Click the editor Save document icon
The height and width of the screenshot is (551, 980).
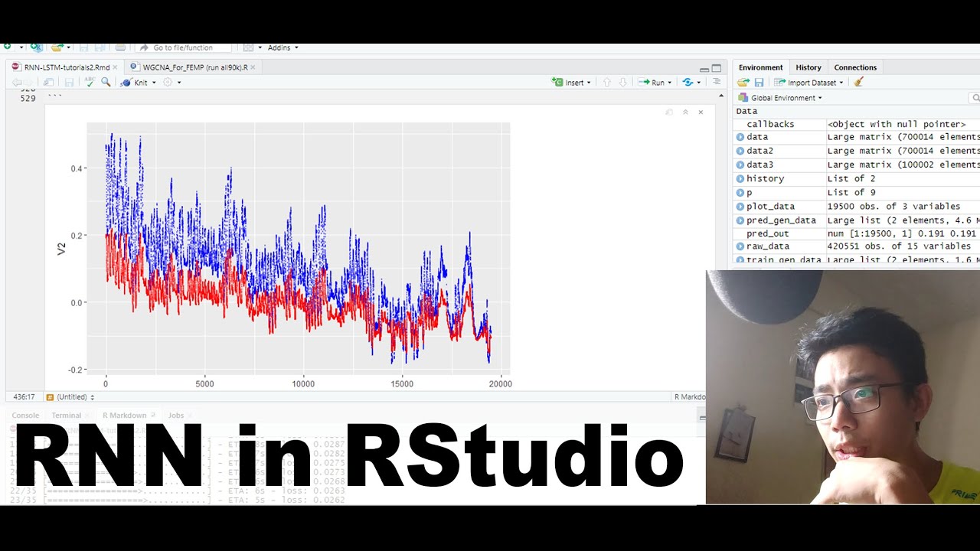coord(69,82)
